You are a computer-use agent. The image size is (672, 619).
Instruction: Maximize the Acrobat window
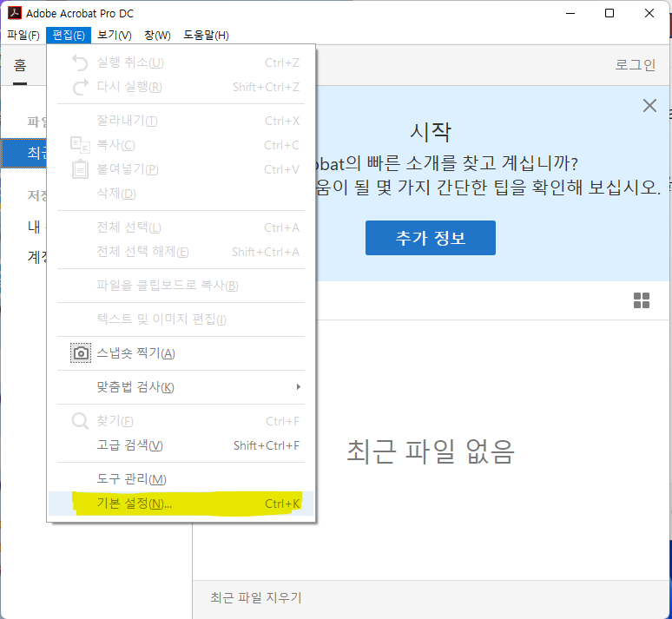(609, 13)
